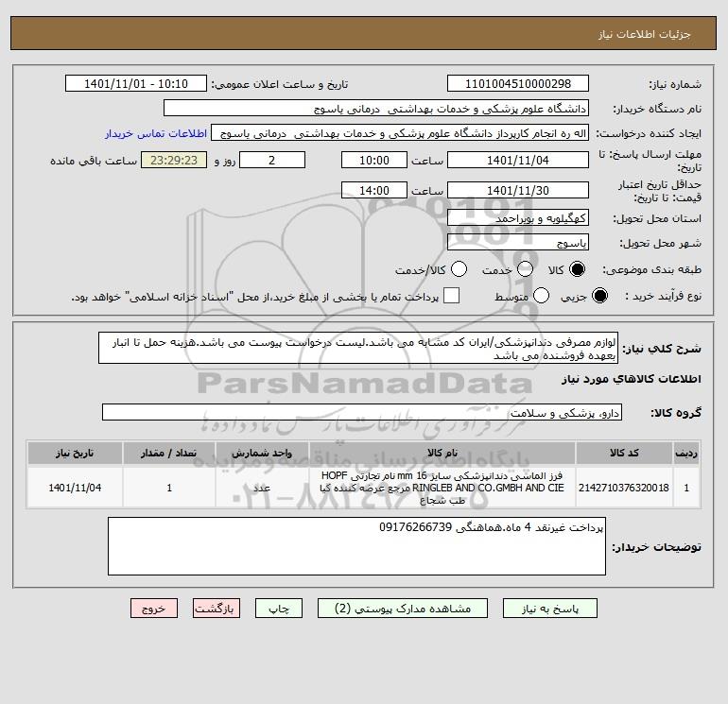Click the توضیحات خریدار label

click(656, 547)
